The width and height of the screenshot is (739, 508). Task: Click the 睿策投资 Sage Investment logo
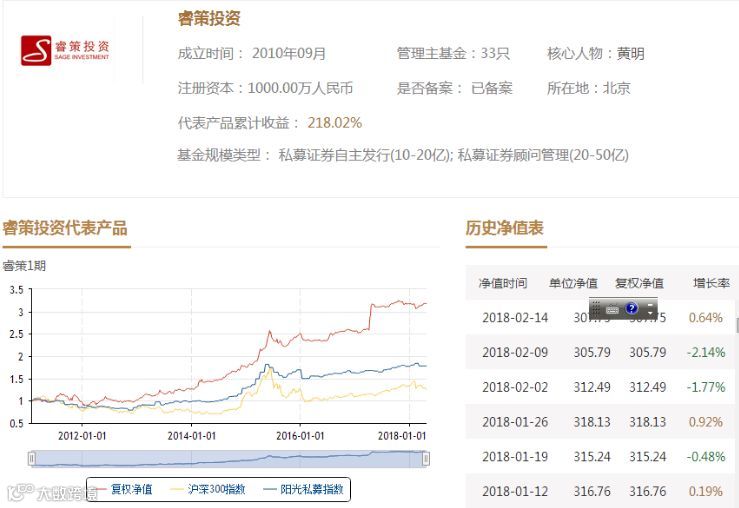pyautogui.click(x=65, y=50)
